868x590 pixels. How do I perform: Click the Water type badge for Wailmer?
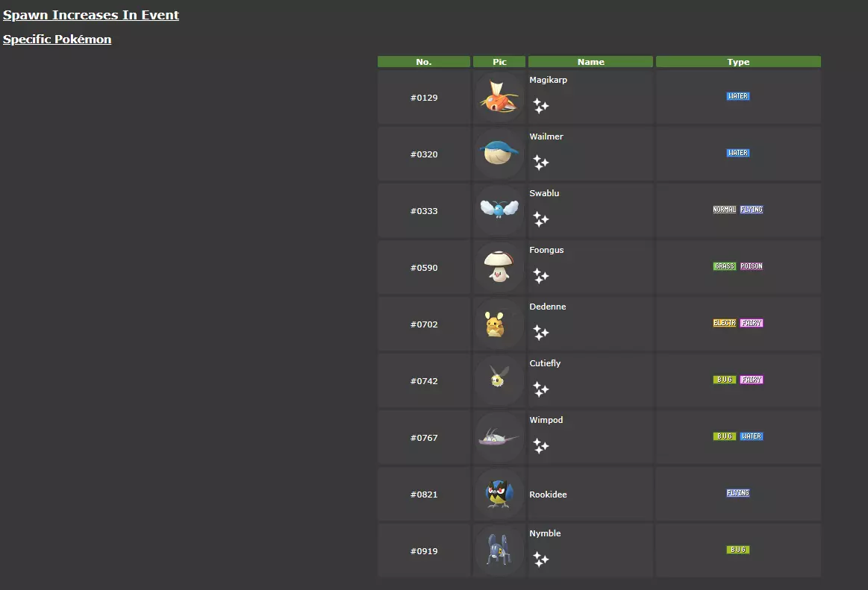point(738,153)
